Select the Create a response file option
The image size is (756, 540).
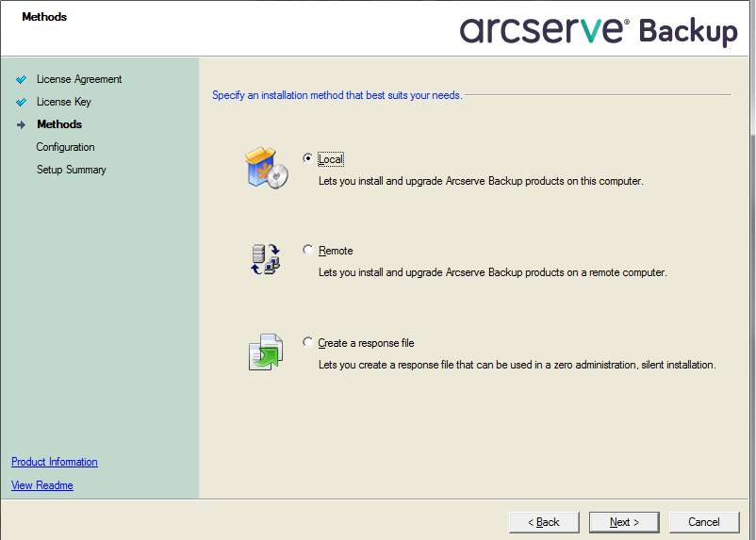point(307,342)
